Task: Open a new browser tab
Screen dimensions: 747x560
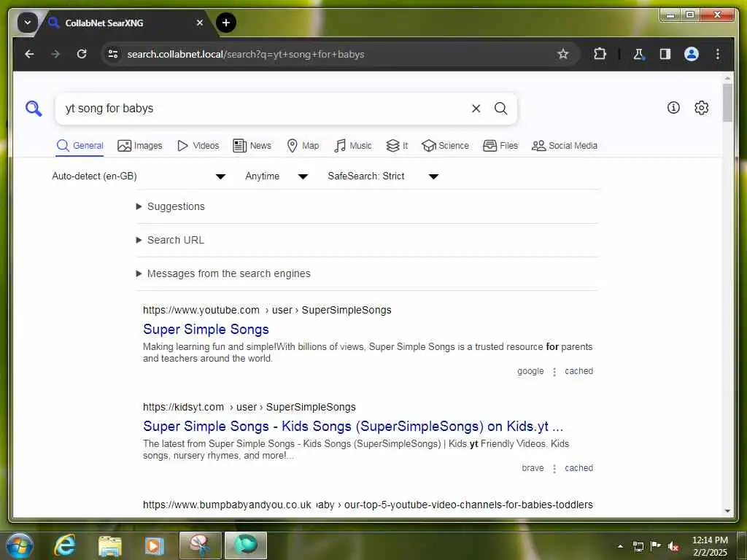Action: 226,23
